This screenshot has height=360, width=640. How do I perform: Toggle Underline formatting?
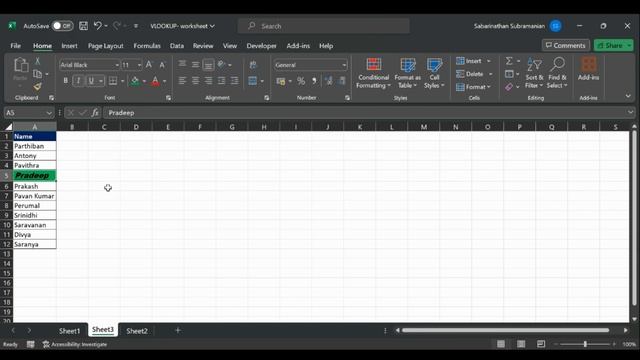[91, 81]
